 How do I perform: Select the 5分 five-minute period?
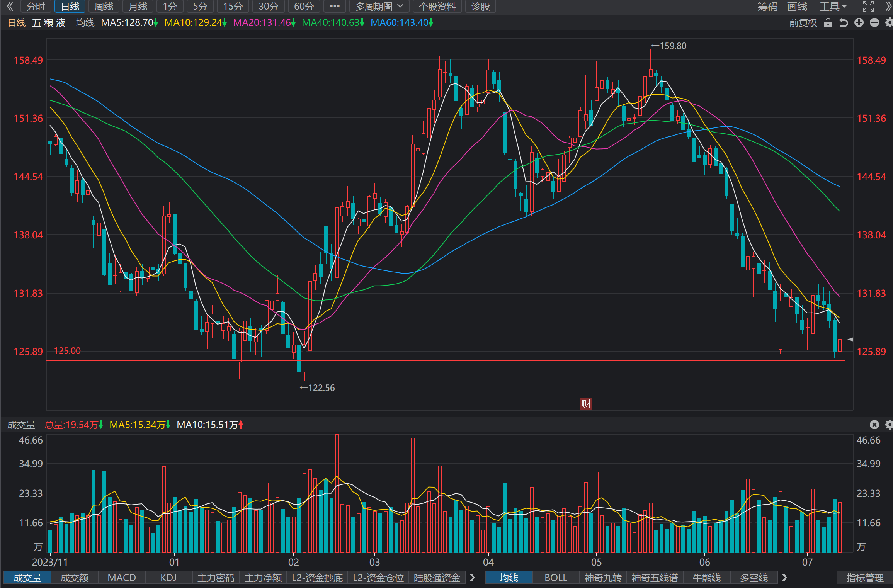(200, 6)
